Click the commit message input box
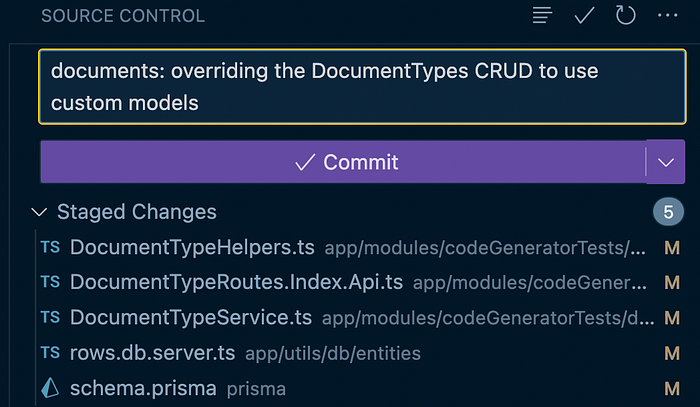Screen dimensions: 700x407 [x=360, y=87]
